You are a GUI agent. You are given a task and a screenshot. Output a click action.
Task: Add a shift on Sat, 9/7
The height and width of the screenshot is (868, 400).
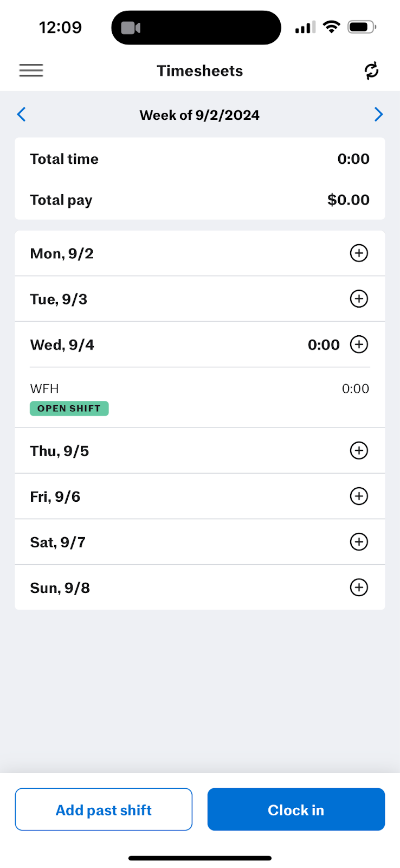(x=359, y=542)
